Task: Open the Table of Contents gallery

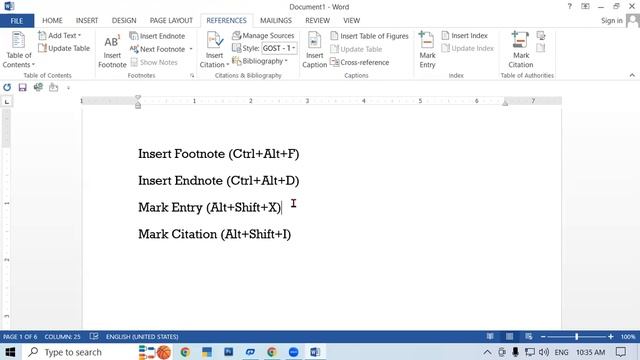Action: (18, 50)
